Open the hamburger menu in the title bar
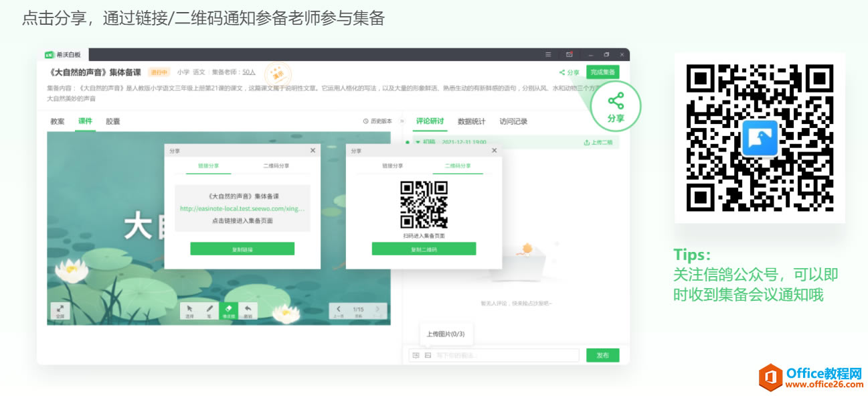This screenshot has width=868, height=396. point(548,54)
